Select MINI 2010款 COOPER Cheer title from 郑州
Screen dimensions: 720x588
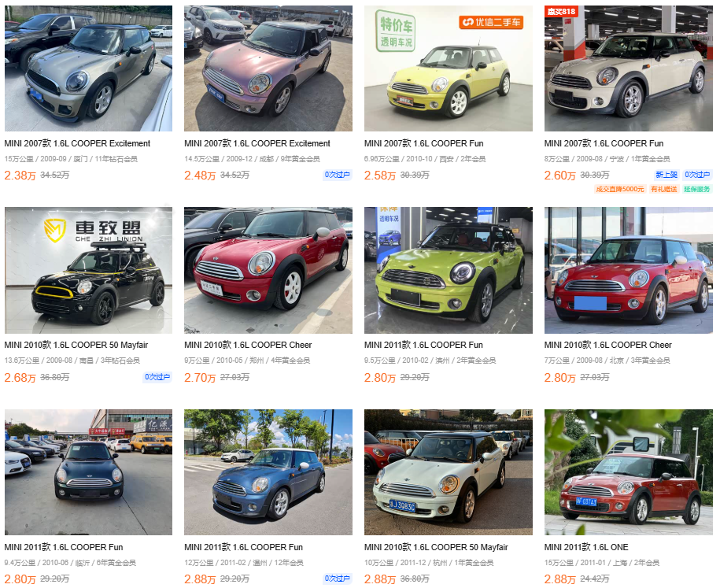coord(248,345)
